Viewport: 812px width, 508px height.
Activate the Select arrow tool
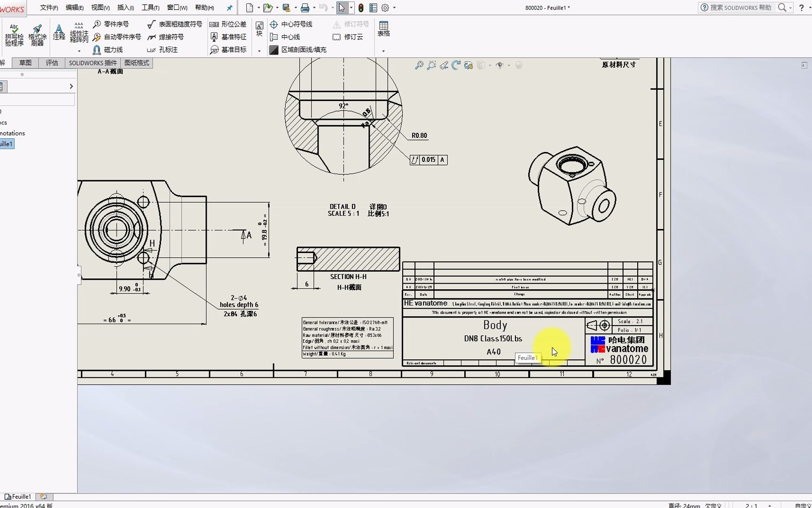tap(342, 8)
